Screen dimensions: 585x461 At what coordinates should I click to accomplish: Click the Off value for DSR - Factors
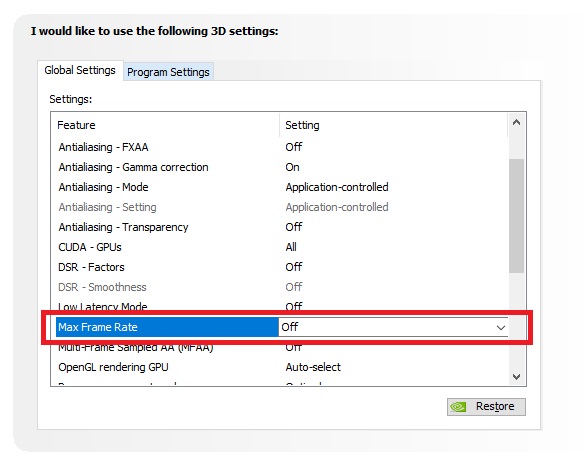tap(294, 267)
